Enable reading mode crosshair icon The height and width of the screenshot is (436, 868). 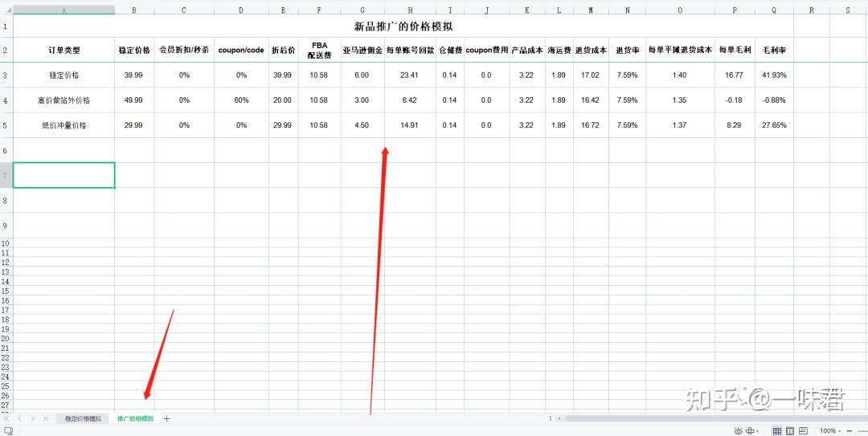coord(750,431)
